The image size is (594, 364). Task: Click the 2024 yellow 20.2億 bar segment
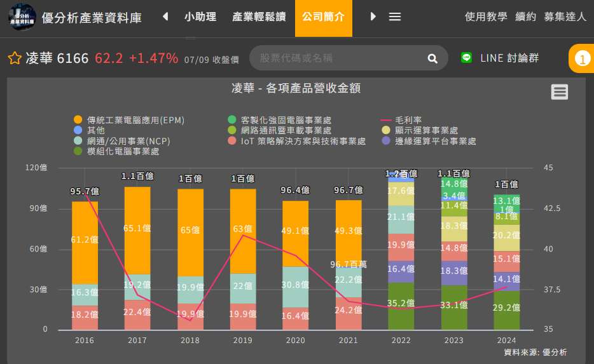(506, 238)
